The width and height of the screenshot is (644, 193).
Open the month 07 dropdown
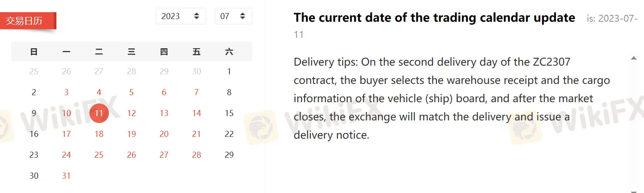pyautogui.click(x=233, y=17)
